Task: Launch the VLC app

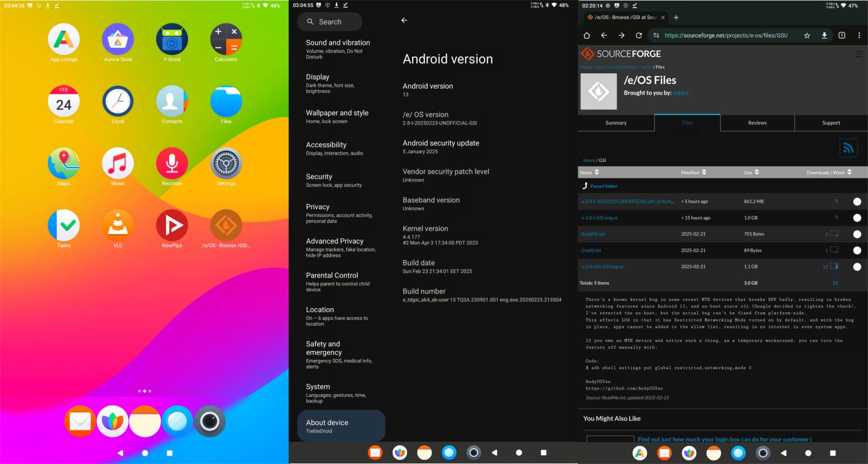Action: point(118,225)
